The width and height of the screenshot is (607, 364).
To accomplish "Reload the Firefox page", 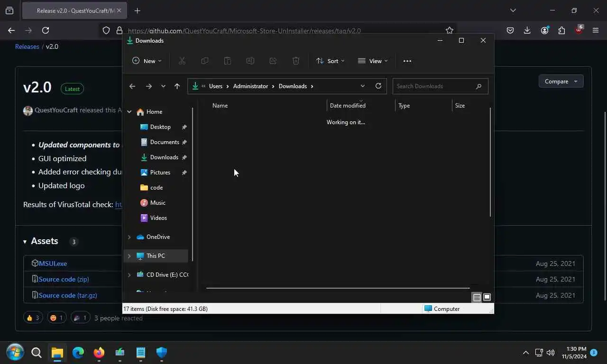I will click(x=46, y=30).
